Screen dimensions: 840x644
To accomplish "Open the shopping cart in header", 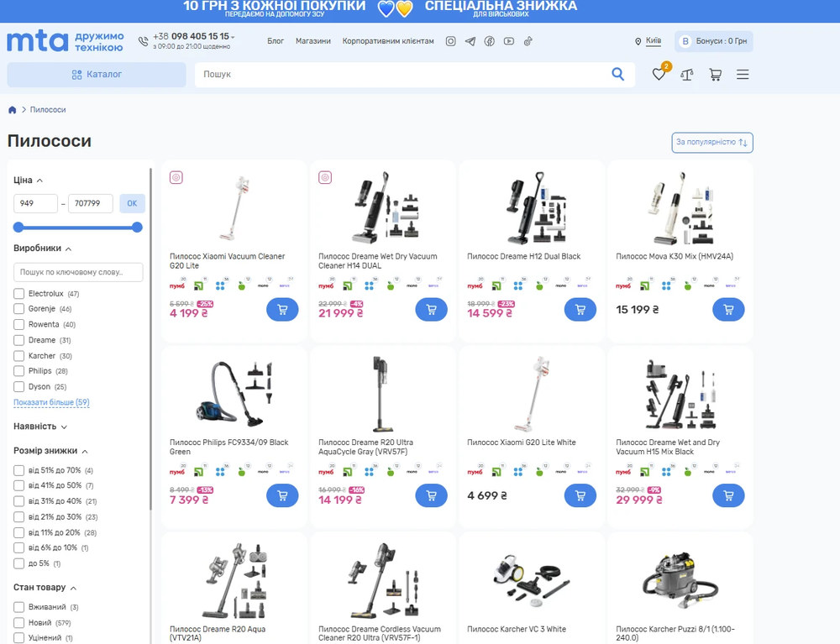I will click(715, 75).
